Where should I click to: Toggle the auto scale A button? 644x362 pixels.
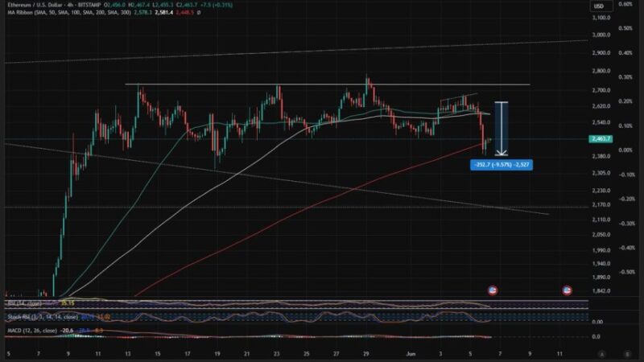click(x=602, y=354)
